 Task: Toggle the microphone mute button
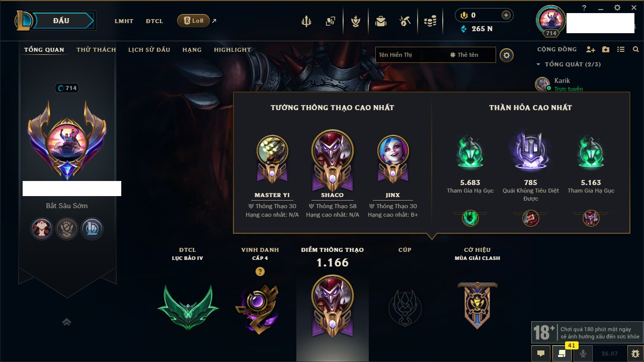click(583, 353)
